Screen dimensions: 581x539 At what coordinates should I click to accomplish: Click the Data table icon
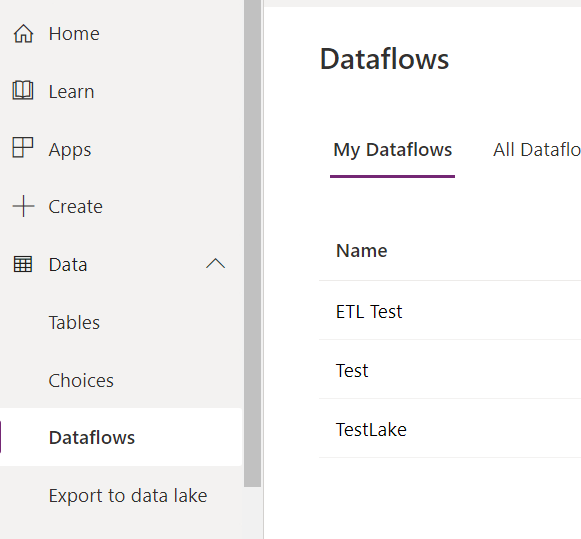(23, 264)
